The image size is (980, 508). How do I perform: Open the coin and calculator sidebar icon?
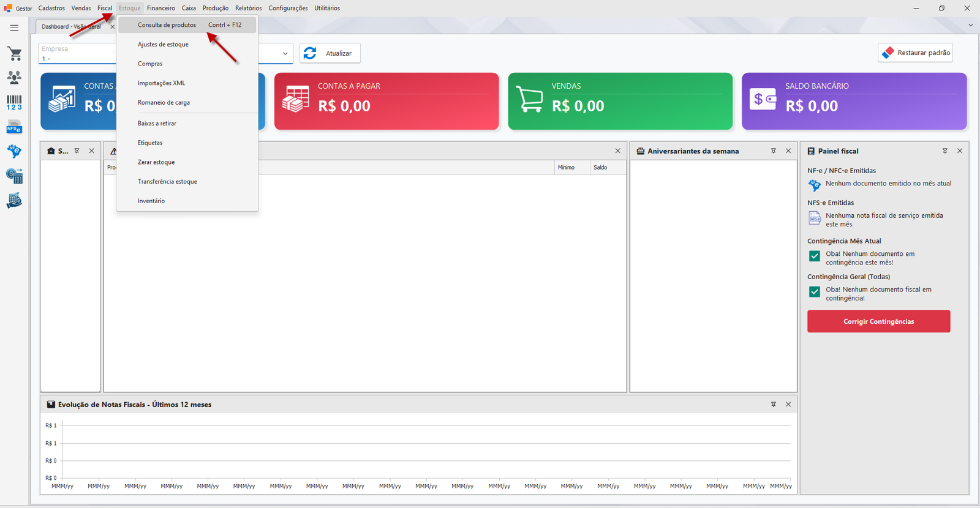click(14, 176)
